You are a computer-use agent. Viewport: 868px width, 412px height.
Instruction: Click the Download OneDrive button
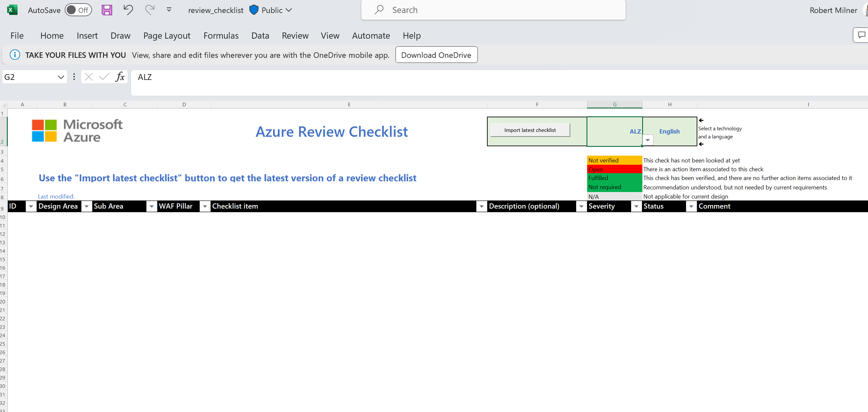(436, 55)
